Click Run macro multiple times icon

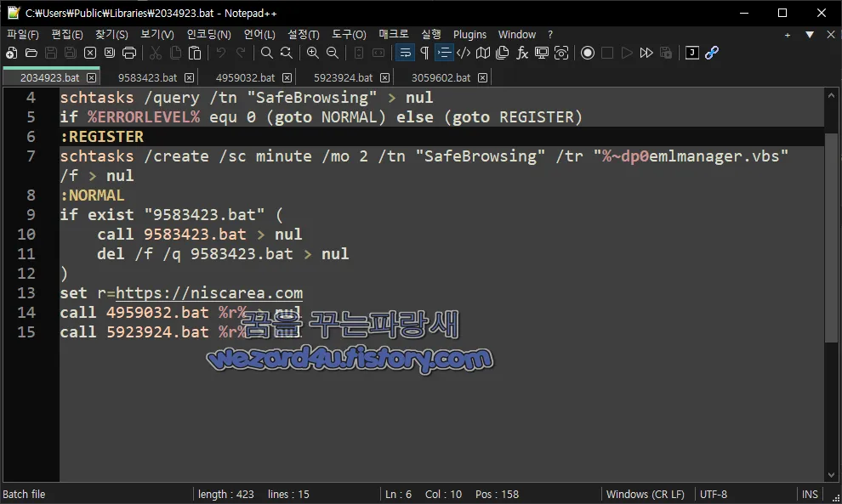pos(646,53)
